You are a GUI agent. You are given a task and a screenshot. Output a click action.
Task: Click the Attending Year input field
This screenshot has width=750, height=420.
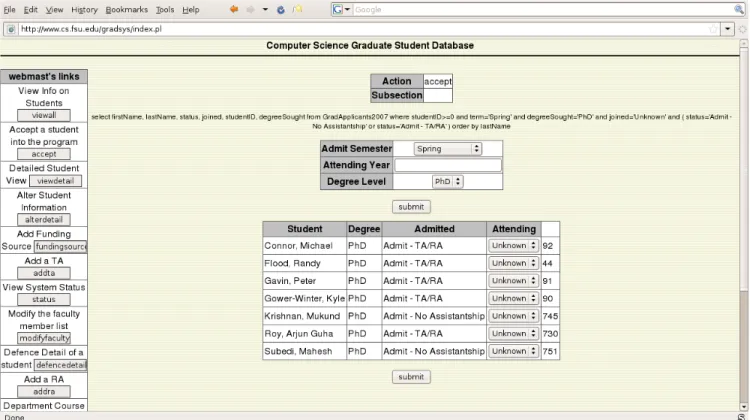point(448,165)
